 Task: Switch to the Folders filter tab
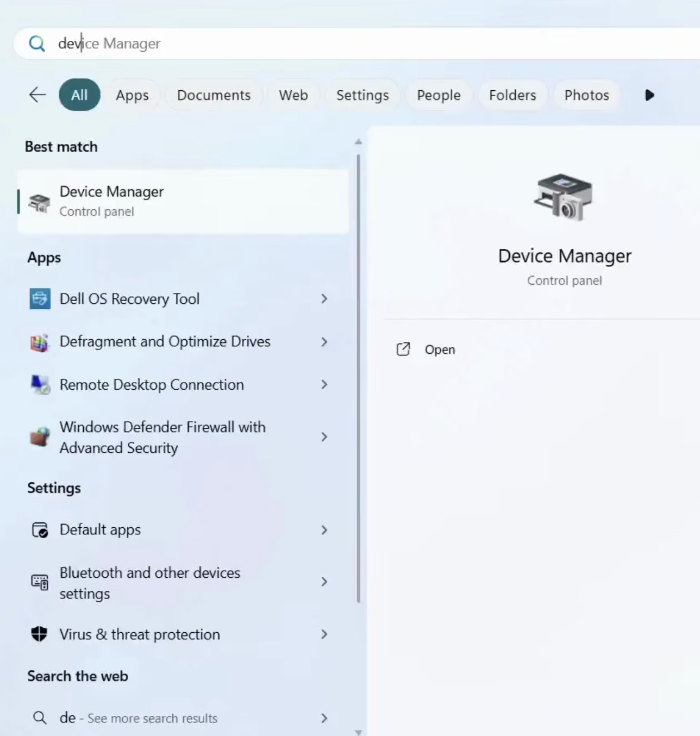pos(512,95)
